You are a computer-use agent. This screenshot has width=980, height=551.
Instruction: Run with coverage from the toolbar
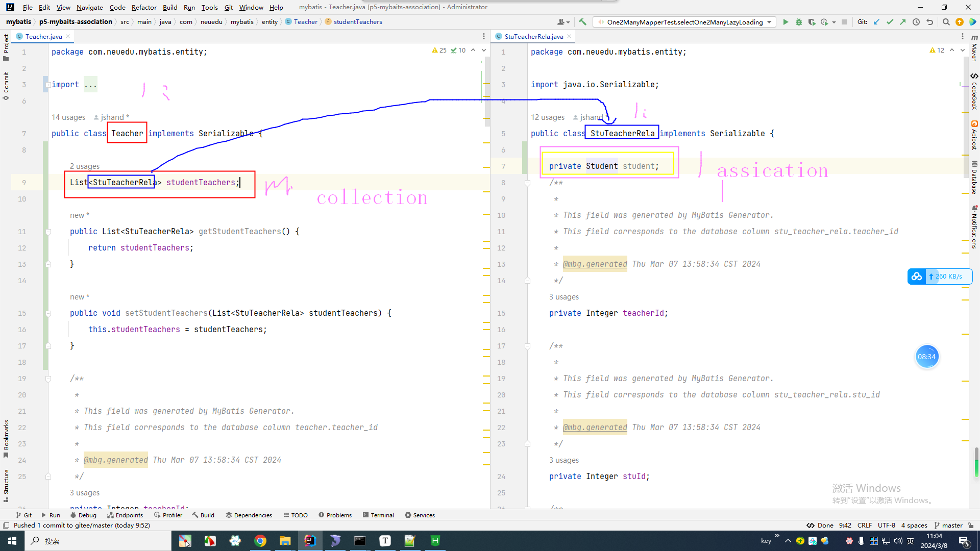pos(812,22)
